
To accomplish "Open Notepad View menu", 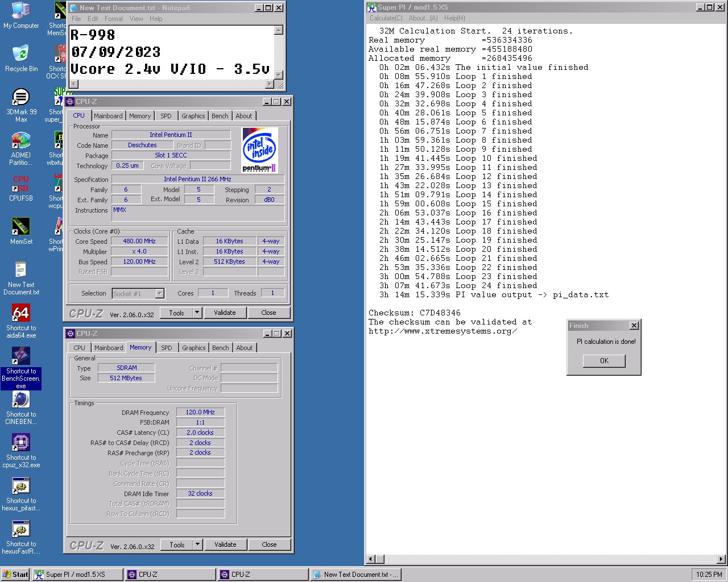I will pos(136,19).
